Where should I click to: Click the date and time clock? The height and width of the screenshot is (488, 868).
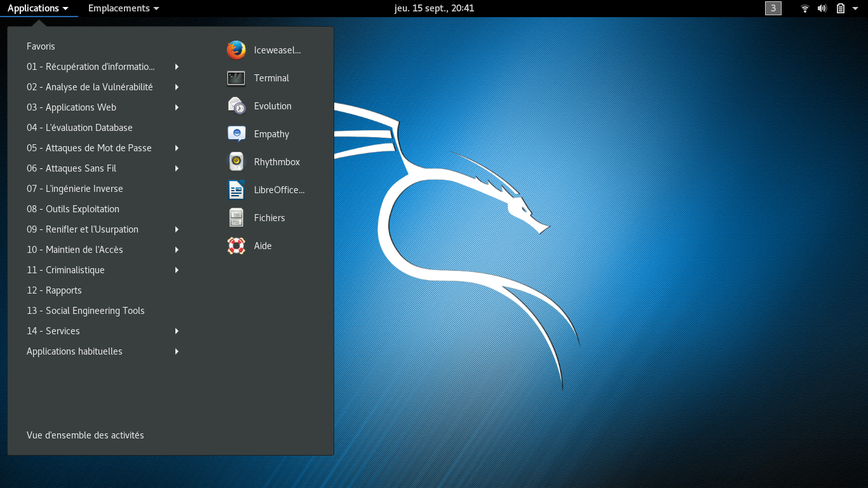(x=434, y=8)
